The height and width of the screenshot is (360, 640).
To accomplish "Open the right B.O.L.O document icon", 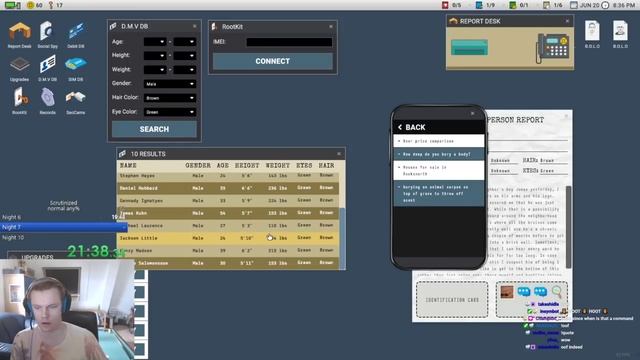I will [620, 34].
